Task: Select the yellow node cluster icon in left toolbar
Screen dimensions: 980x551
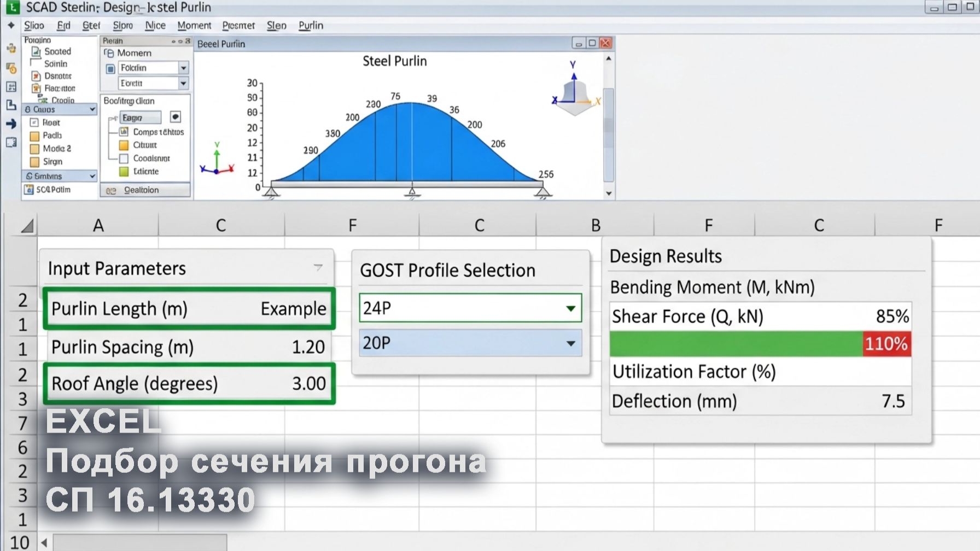Action: coord(11,48)
